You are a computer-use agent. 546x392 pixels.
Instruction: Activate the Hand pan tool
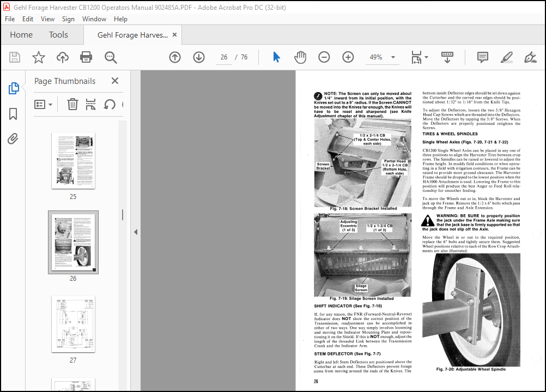coord(300,57)
